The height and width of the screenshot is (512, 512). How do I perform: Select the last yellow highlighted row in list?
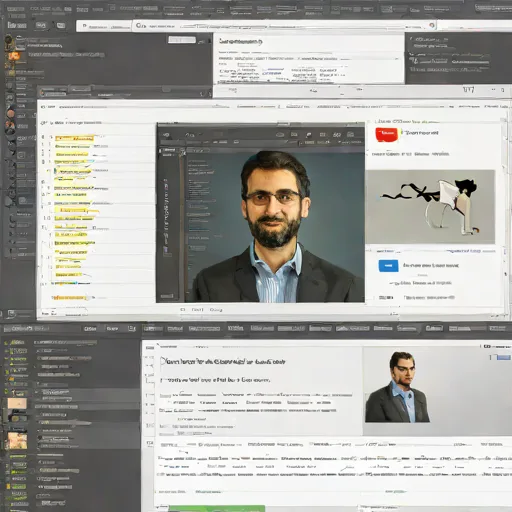click(x=69, y=297)
